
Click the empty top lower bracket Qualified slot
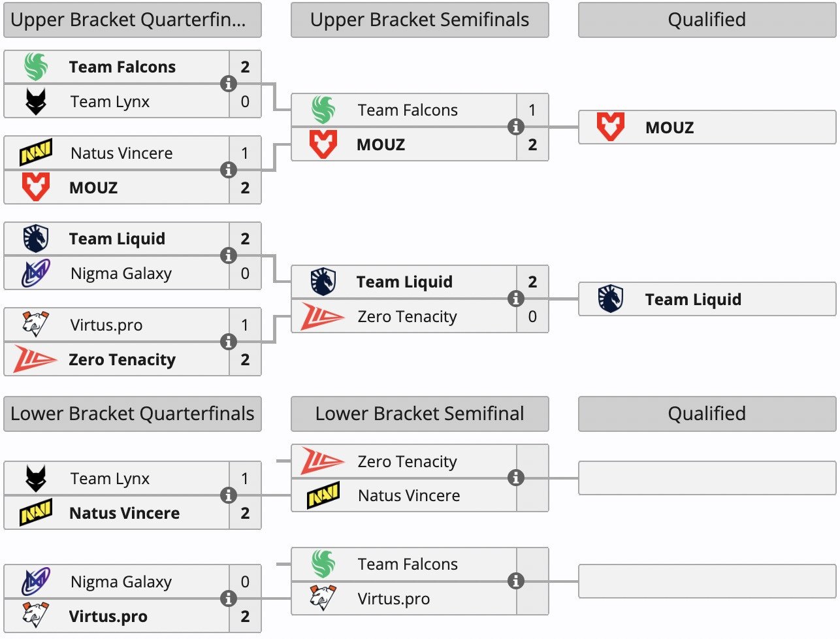(x=707, y=478)
